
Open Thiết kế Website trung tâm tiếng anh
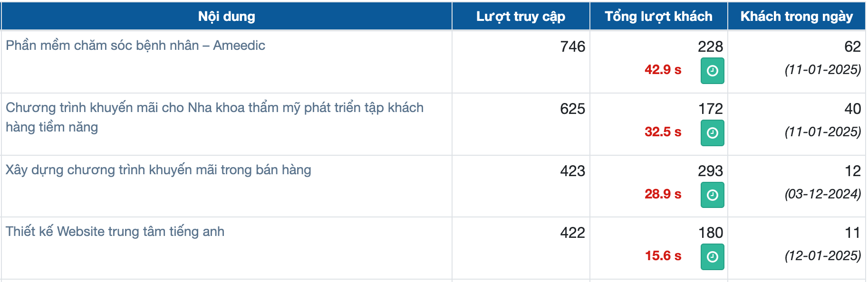coord(115,232)
